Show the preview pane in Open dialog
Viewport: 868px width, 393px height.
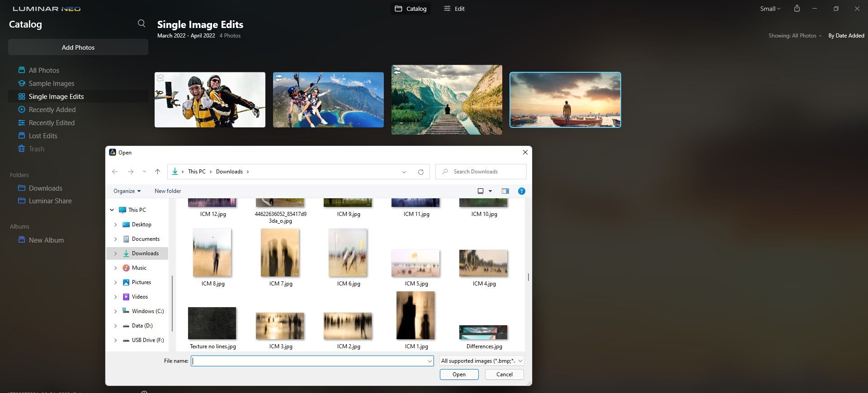(x=505, y=191)
